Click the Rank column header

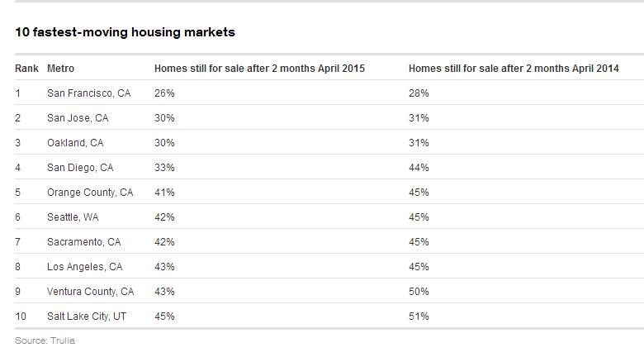click(26, 69)
